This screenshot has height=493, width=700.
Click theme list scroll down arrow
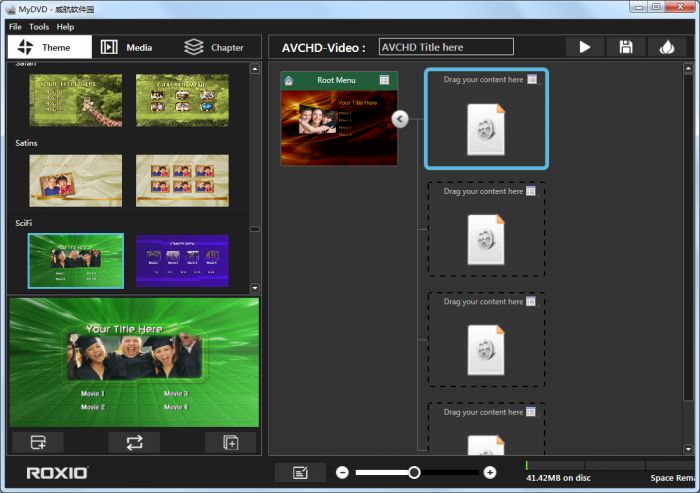pos(255,288)
